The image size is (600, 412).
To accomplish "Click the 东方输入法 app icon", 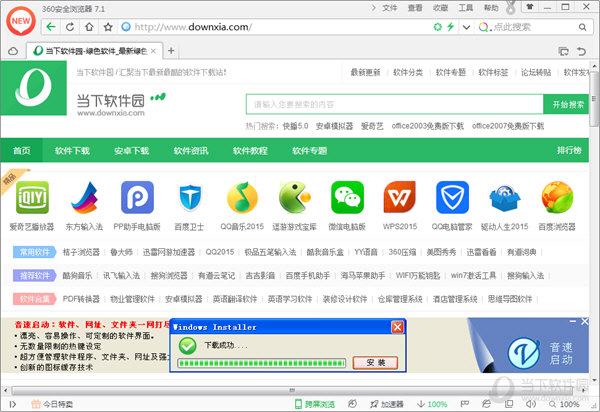I will (85, 197).
